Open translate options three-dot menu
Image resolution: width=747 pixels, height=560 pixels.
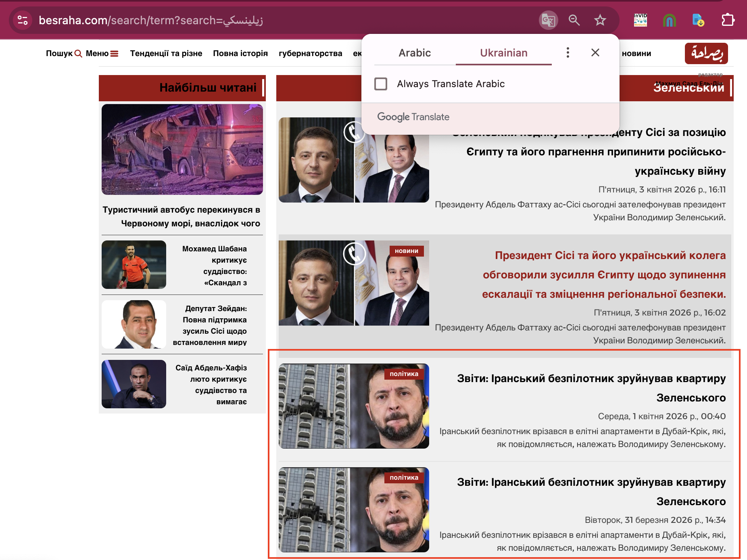click(568, 53)
